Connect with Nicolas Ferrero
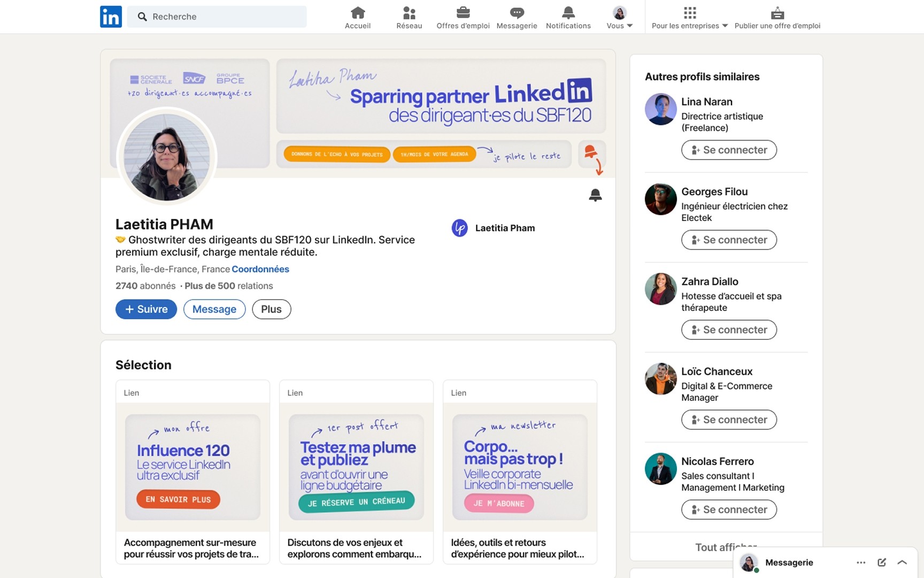 coord(729,509)
